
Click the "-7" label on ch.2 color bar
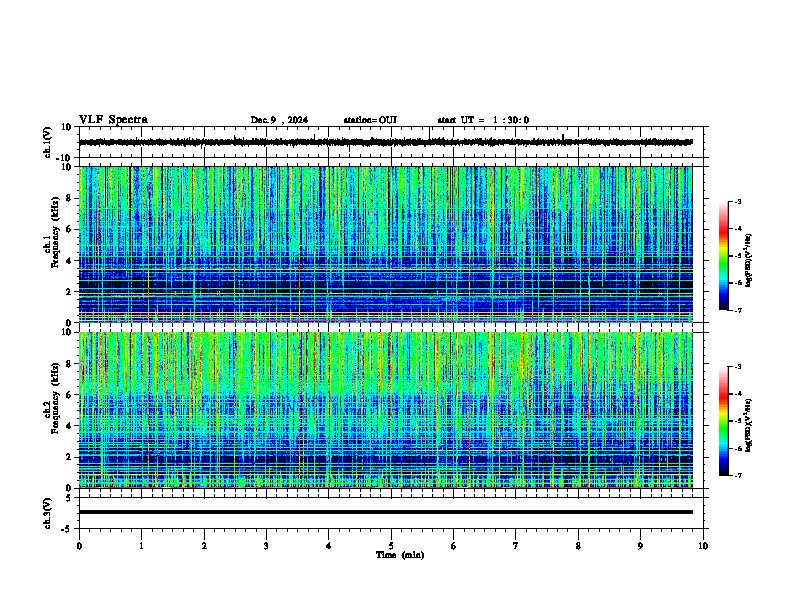[737, 475]
